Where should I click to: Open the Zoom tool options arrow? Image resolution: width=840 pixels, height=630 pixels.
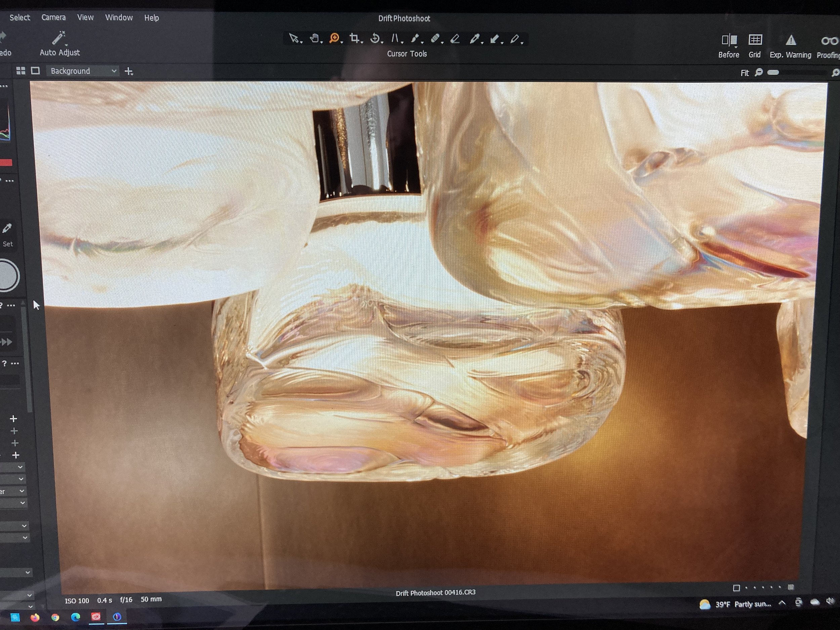[x=342, y=42]
